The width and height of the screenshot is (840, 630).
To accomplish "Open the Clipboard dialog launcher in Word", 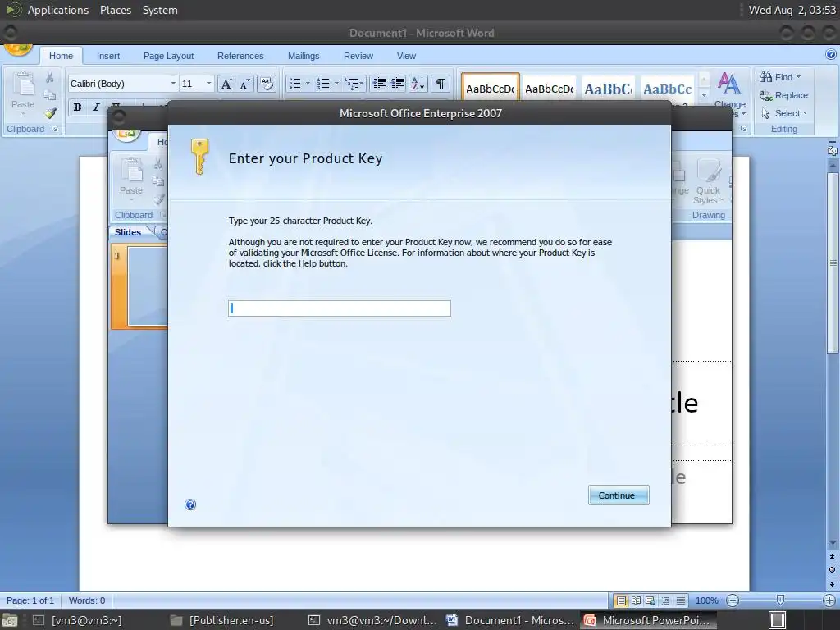I will pyautogui.click(x=55, y=129).
